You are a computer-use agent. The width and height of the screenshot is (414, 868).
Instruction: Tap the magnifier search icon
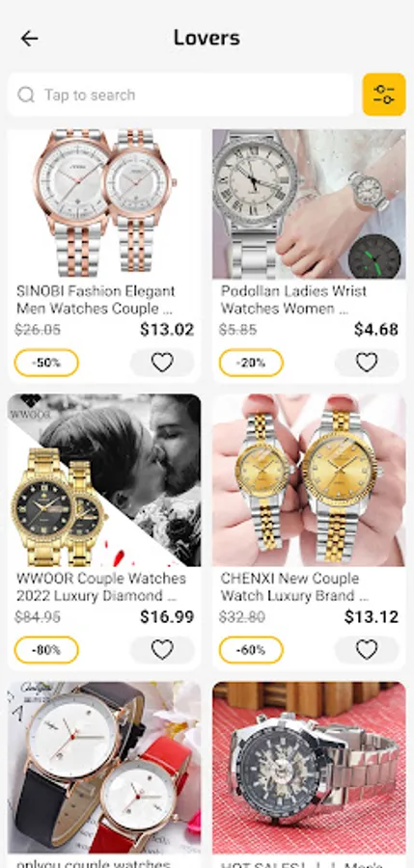26,95
